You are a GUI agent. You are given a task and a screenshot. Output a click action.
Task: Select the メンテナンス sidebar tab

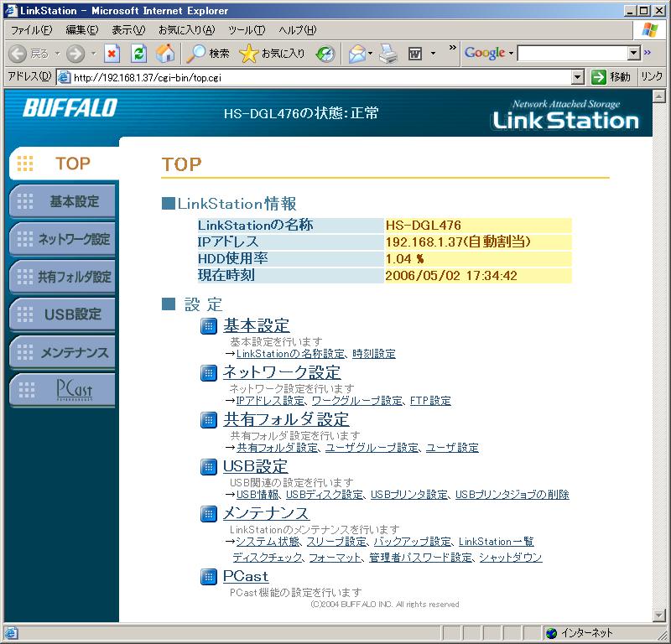(62, 352)
